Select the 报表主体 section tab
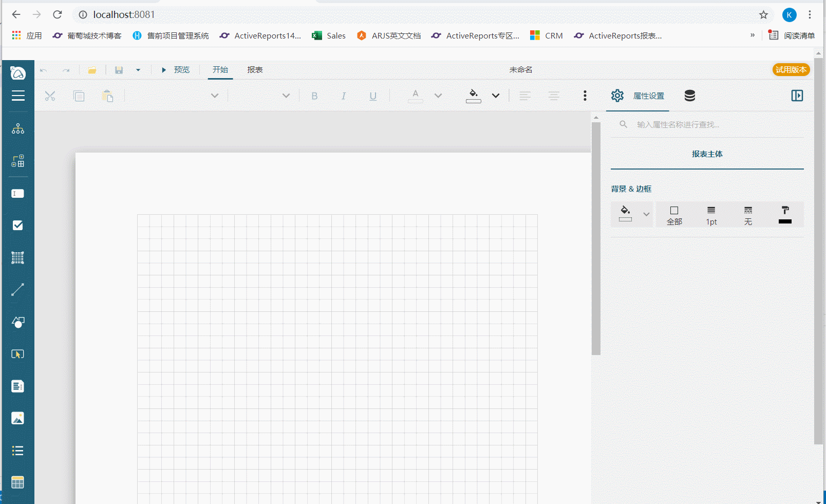 [707, 154]
